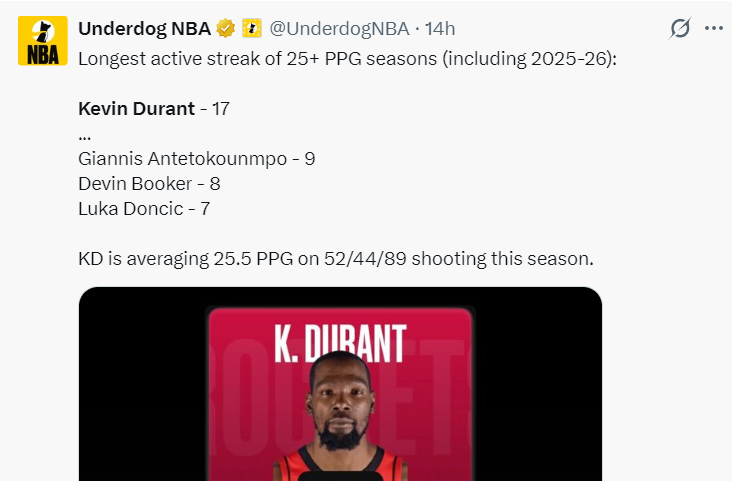
Task: Open the Grok actions icon
Action: [680, 28]
